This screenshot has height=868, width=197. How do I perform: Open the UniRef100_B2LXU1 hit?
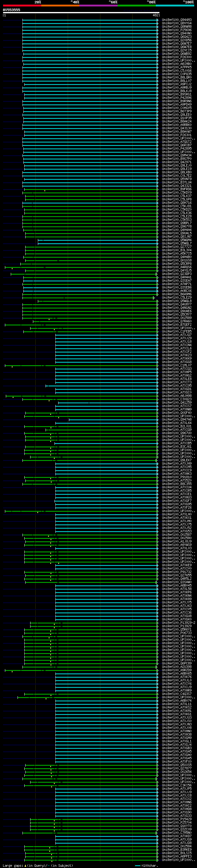[x=177, y=426]
